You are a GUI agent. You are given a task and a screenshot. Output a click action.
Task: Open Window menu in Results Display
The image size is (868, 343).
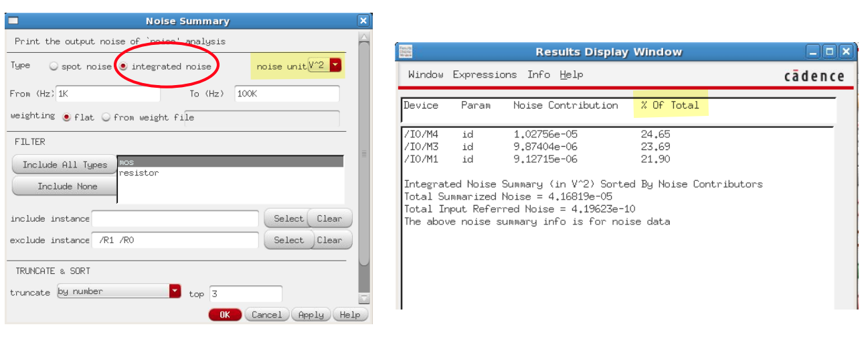[426, 74]
